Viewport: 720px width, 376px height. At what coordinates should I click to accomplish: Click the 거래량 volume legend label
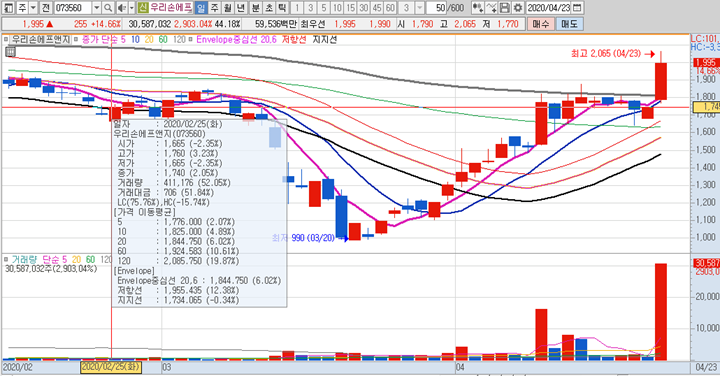tap(25, 259)
